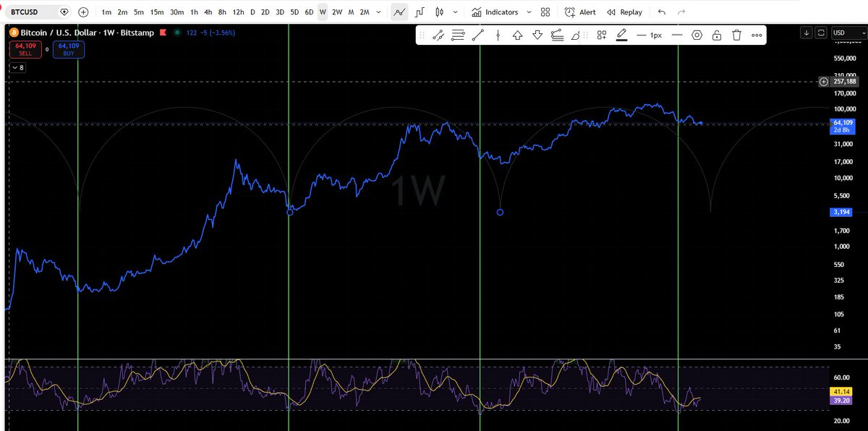The height and width of the screenshot is (431, 868).
Task: Pick the 12h timeframe
Action: tap(238, 12)
